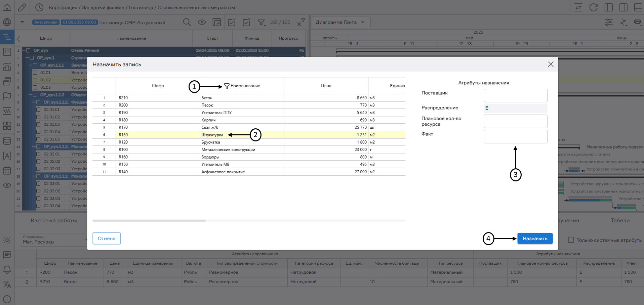Screen dimensions: 644x305
Task: Click the refresh icon in the top right
Action: 593,7
